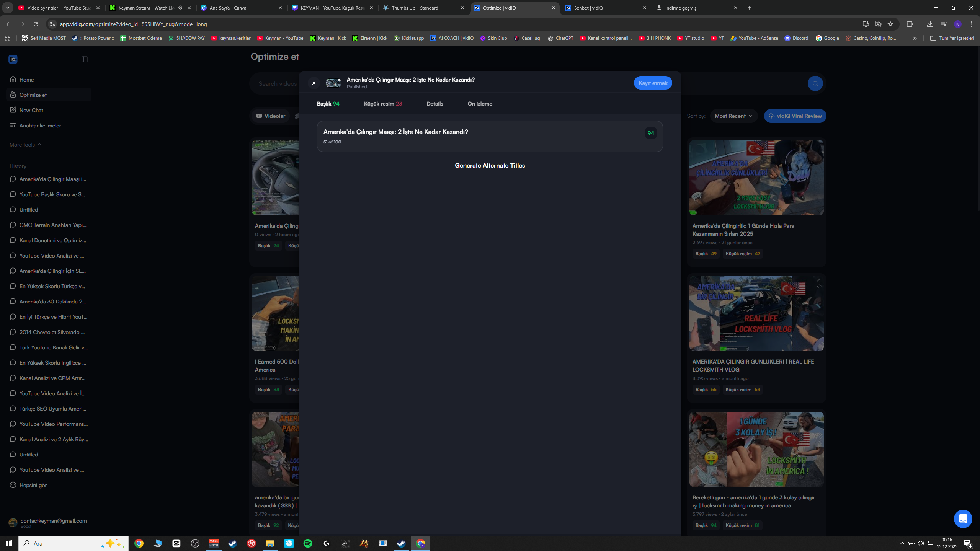The image size is (980, 551).
Task: Switch to the Ana Sayfa - Canva tab
Action: [x=241, y=8]
